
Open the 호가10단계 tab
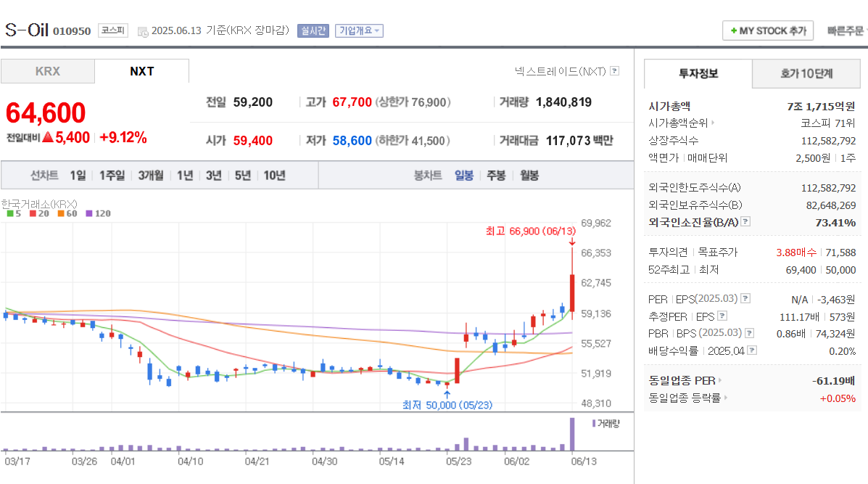click(x=806, y=74)
